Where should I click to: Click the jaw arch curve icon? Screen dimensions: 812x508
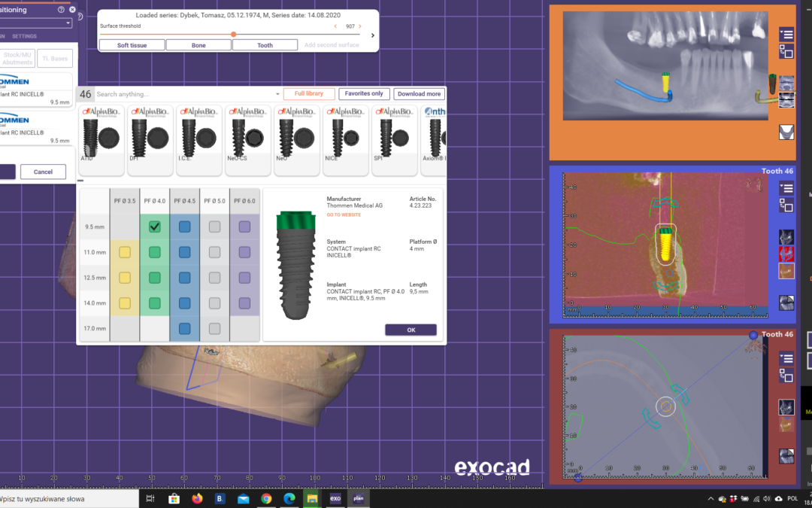click(x=786, y=132)
